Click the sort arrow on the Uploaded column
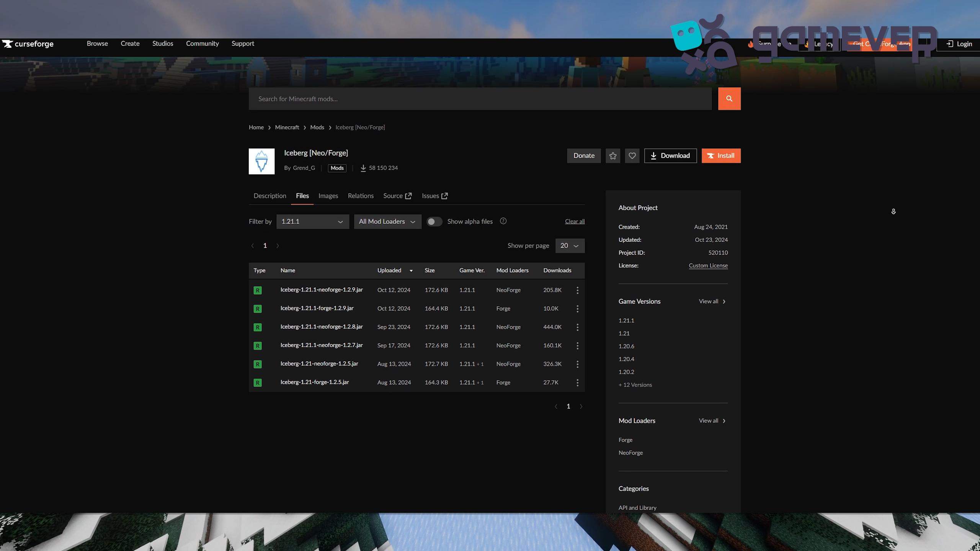Viewport: 980px width, 551px height. point(411,271)
